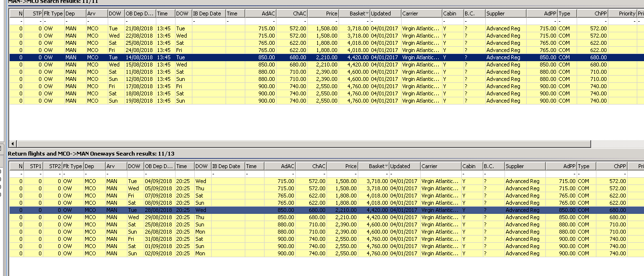This screenshot has width=644, height=276.
Task: Select outbound flight row dated 25/08/2018
Action: [x=139, y=43]
